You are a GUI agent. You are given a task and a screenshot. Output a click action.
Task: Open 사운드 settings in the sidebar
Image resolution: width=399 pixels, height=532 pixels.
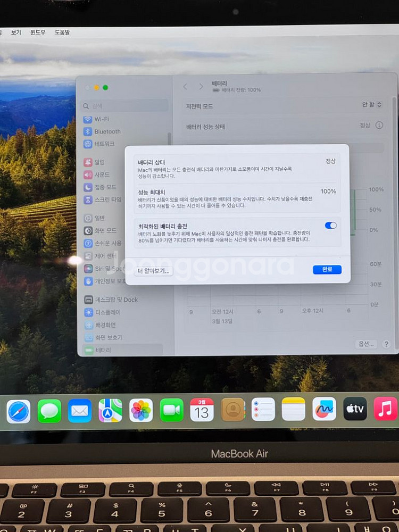tap(97, 174)
